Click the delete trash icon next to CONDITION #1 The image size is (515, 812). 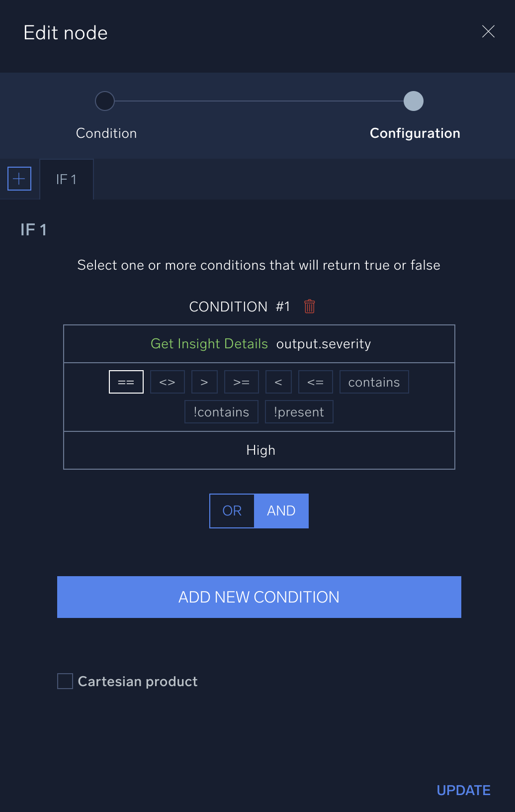(309, 306)
